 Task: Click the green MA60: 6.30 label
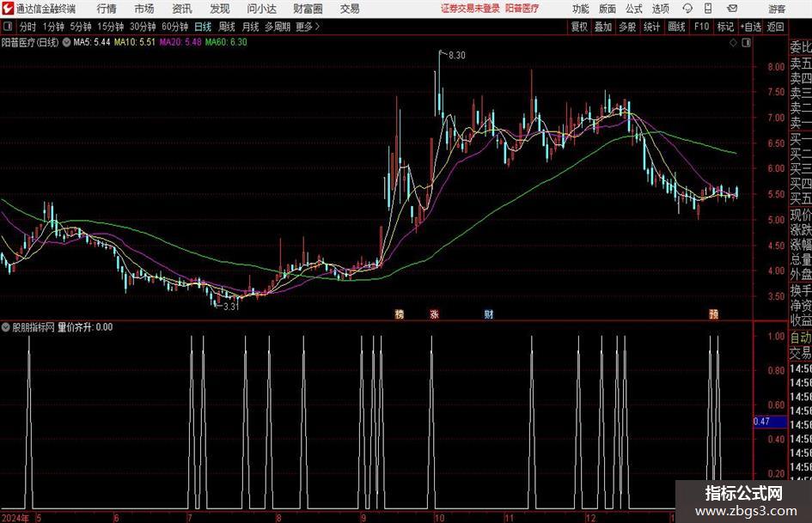pos(226,42)
